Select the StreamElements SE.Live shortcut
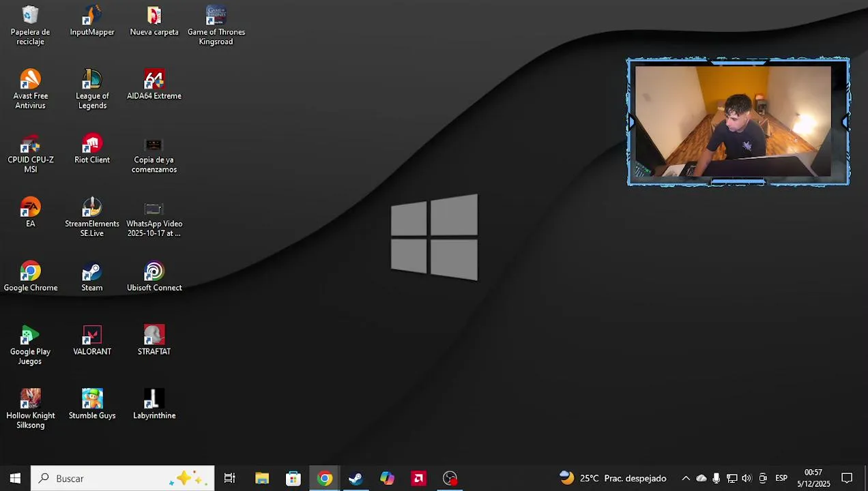The image size is (868, 491). [92, 218]
